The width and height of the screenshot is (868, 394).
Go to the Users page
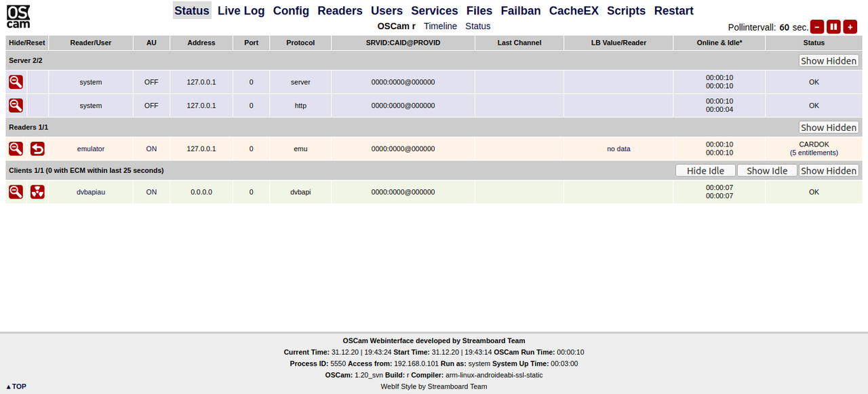click(387, 11)
